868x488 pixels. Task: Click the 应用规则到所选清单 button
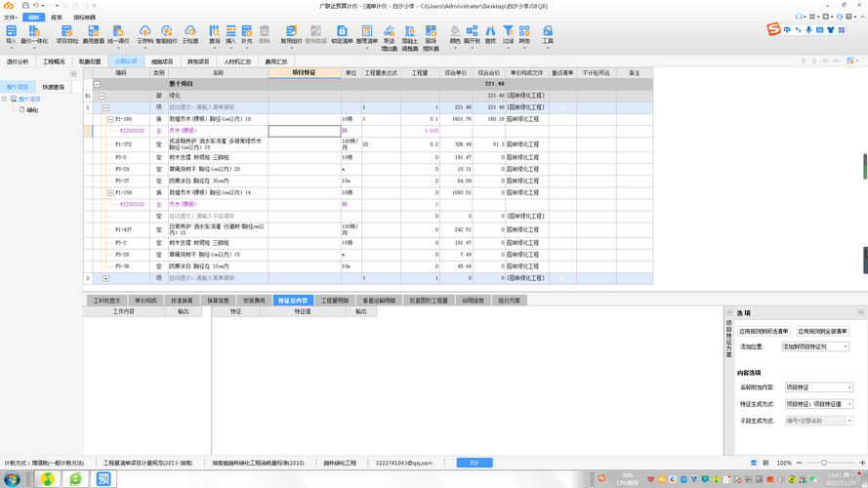click(764, 331)
